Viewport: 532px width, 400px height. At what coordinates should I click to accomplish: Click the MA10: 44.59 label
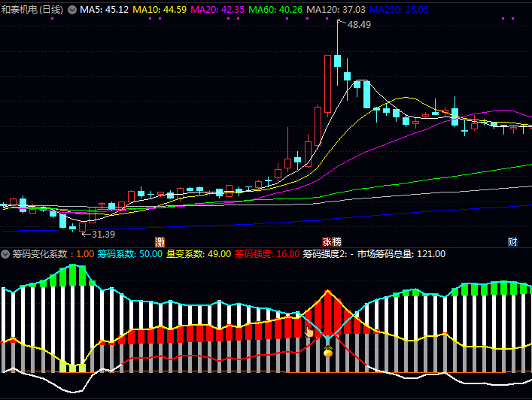(x=160, y=10)
